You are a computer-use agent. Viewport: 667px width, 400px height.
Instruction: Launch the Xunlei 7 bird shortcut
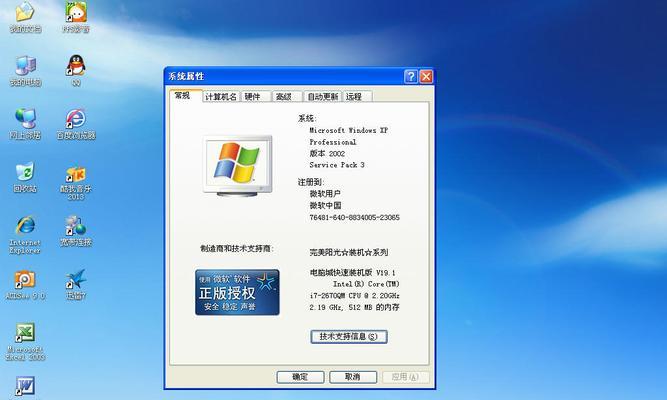[x=76, y=284]
